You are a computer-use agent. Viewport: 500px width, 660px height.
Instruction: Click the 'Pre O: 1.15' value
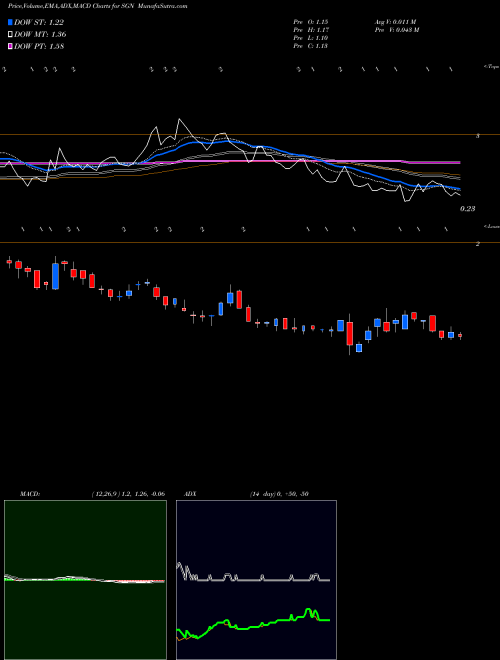(x=311, y=22)
